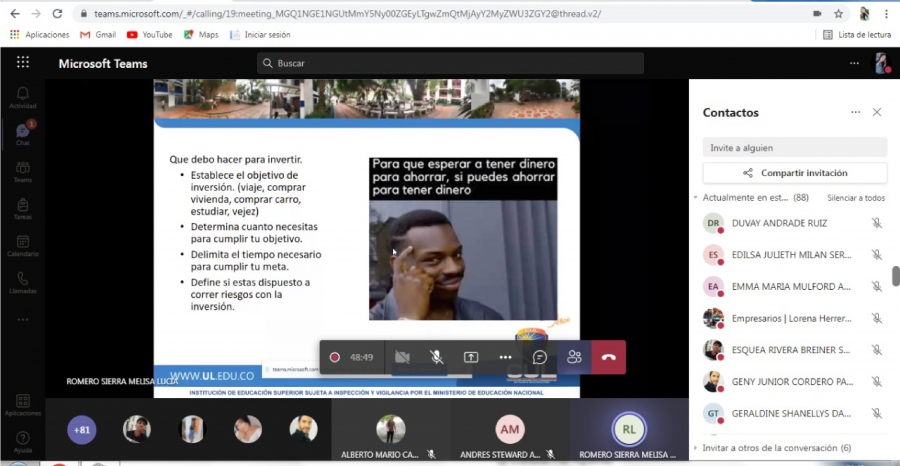The height and width of the screenshot is (466, 900).
Task: Open Aplicaciones in the left rail
Action: [22, 405]
